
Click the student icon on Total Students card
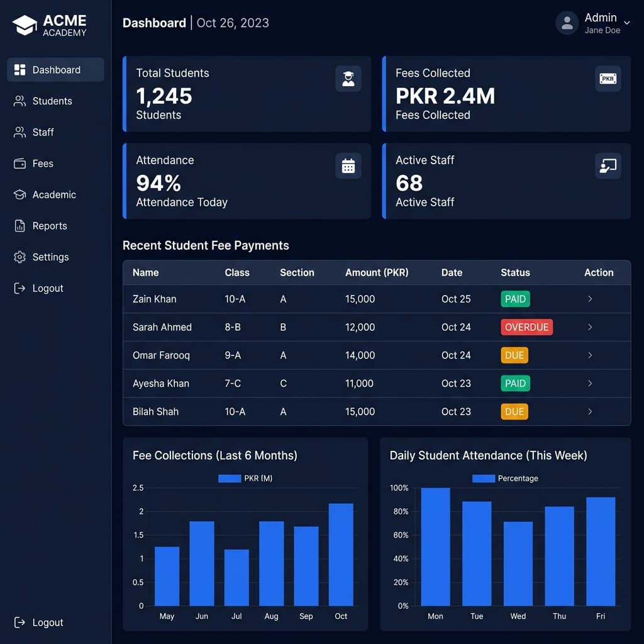(x=348, y=79)
